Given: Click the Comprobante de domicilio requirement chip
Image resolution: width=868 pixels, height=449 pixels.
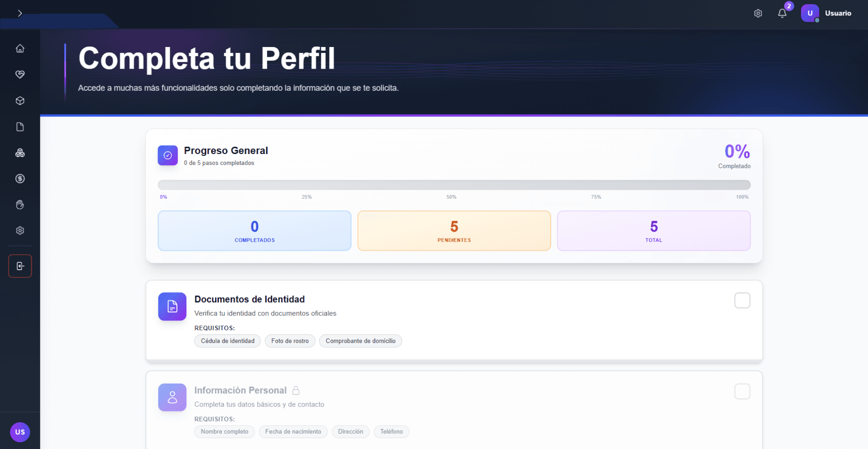Looking at the screenshot, I should [x=360, y=341].
